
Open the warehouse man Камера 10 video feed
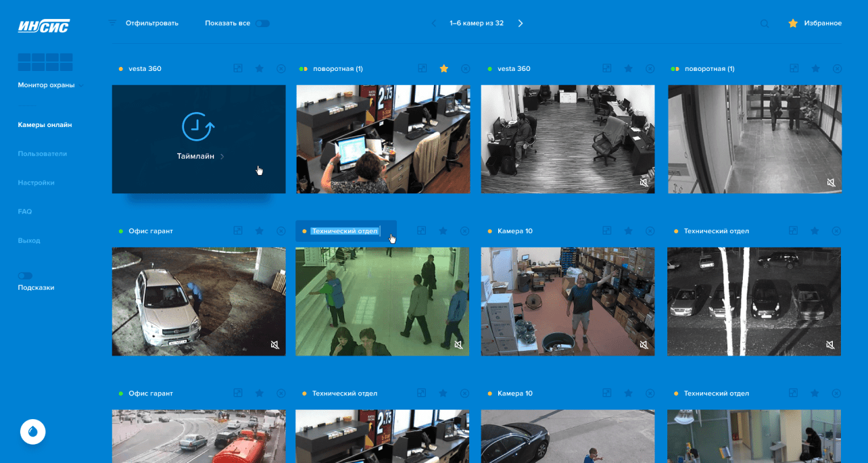tap(568, 301)
